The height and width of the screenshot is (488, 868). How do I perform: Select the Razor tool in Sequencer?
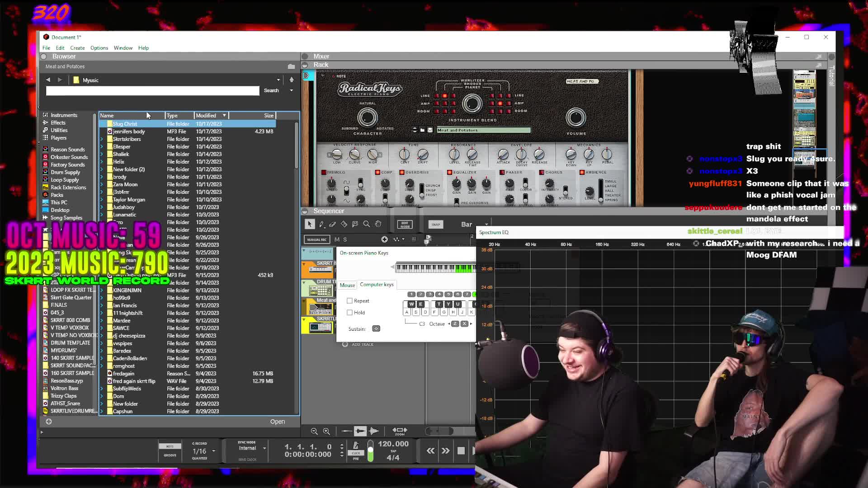click(344, 224)
